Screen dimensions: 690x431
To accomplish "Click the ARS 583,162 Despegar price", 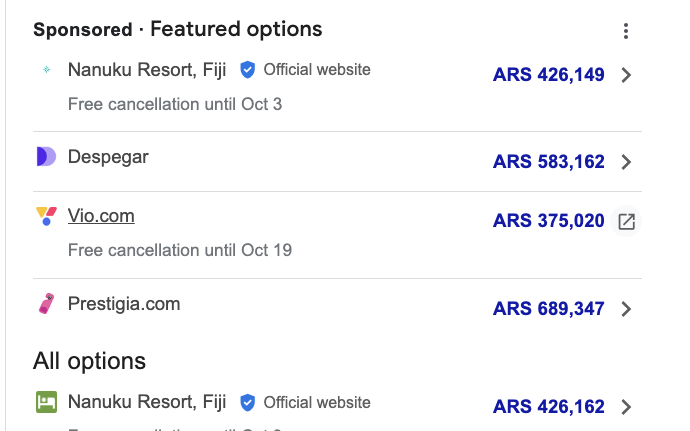I will [x=548, y=162].
